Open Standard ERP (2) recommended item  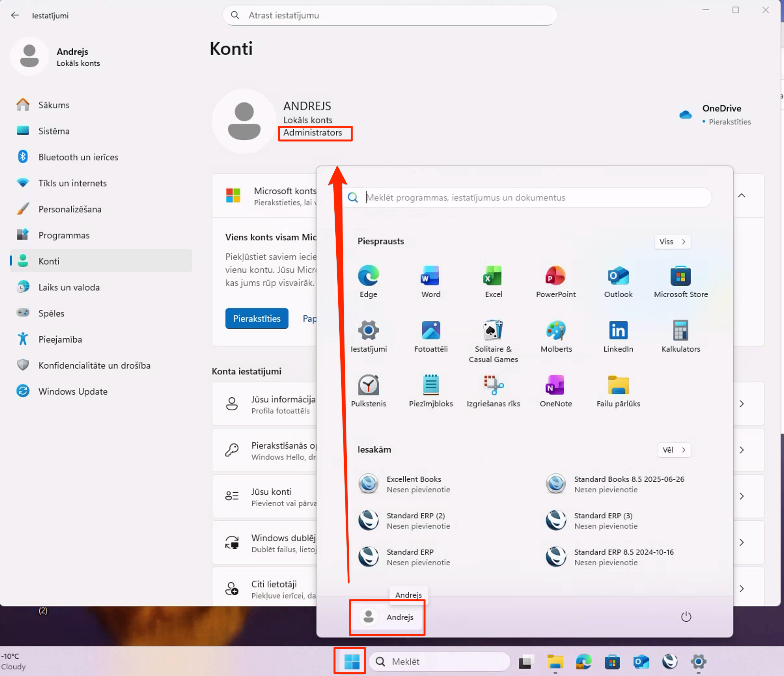[x=415, y=520]
